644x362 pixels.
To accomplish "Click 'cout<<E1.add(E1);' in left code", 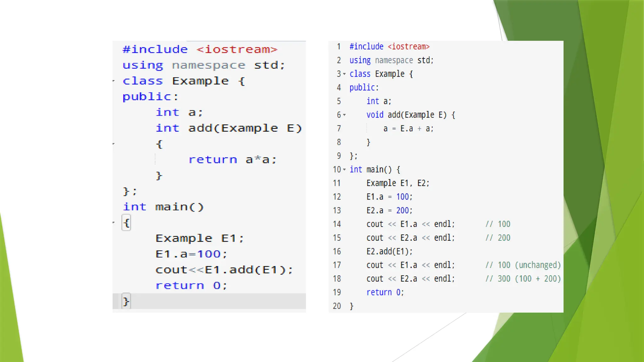I will [x=224, y=270].
